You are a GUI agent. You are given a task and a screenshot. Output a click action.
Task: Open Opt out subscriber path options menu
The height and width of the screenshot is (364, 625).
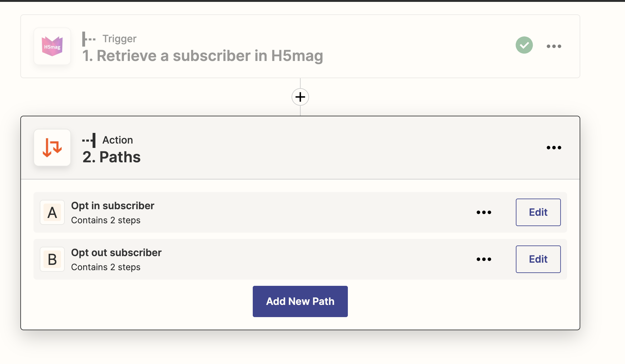[x=484, y=259]
